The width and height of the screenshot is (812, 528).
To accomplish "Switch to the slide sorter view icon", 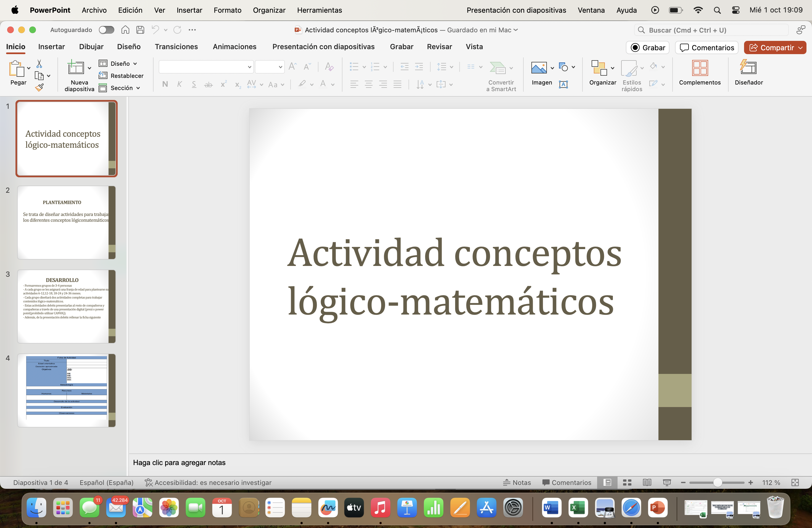I will [x=627, y=482].
